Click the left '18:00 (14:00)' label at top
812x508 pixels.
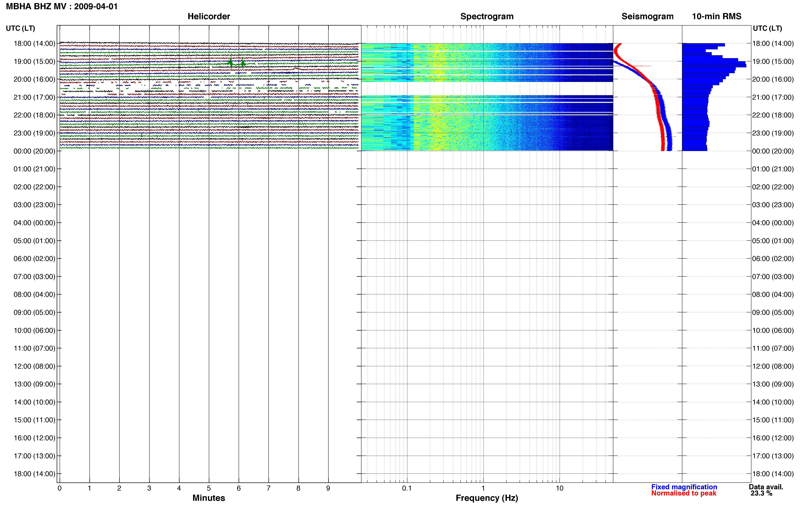[x=34, y=43]
